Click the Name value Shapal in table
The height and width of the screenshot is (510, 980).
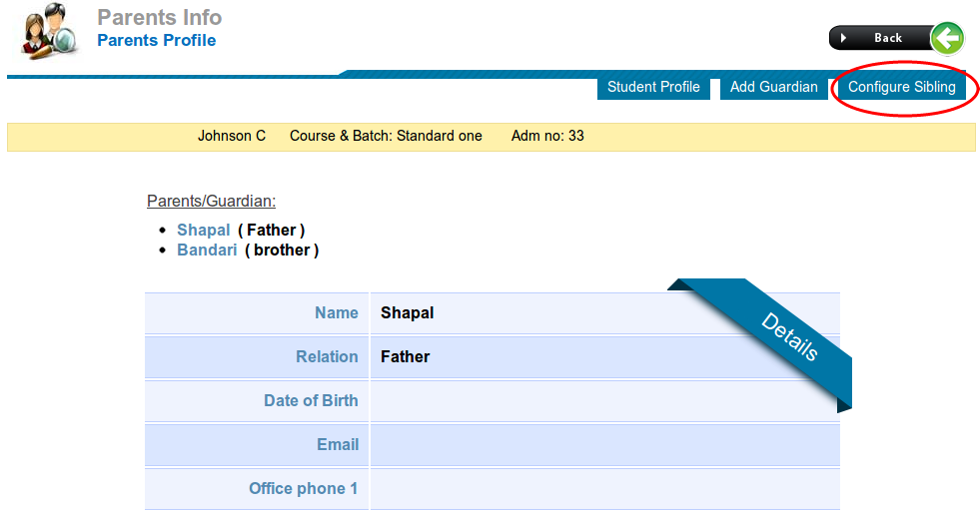click(x=408, y=312)
